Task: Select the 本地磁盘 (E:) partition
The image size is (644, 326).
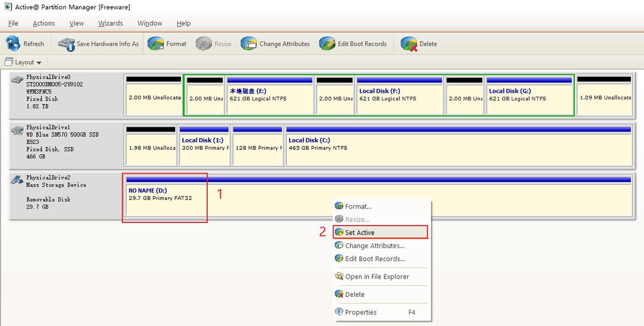Action: point(269,95)
